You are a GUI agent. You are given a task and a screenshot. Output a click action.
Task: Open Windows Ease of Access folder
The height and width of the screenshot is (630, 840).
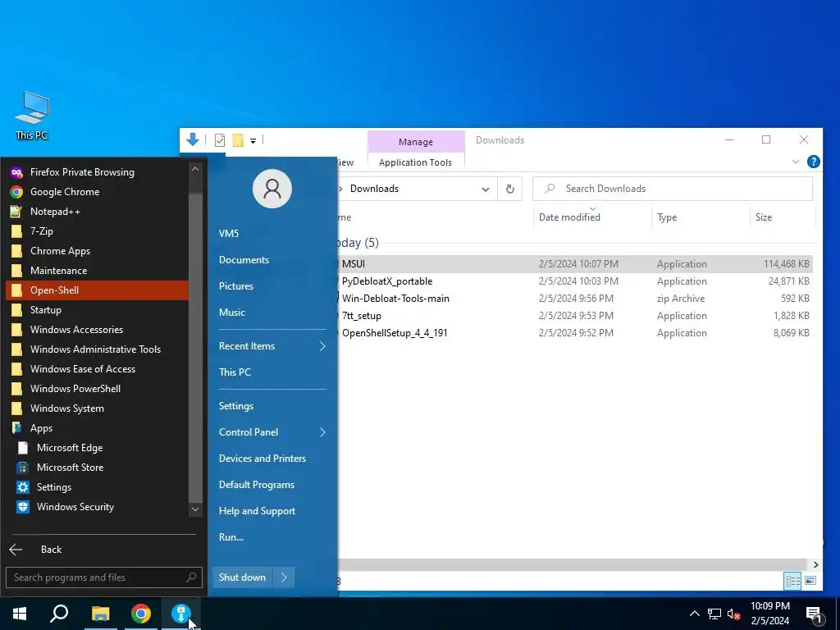[x=97, y=369]
